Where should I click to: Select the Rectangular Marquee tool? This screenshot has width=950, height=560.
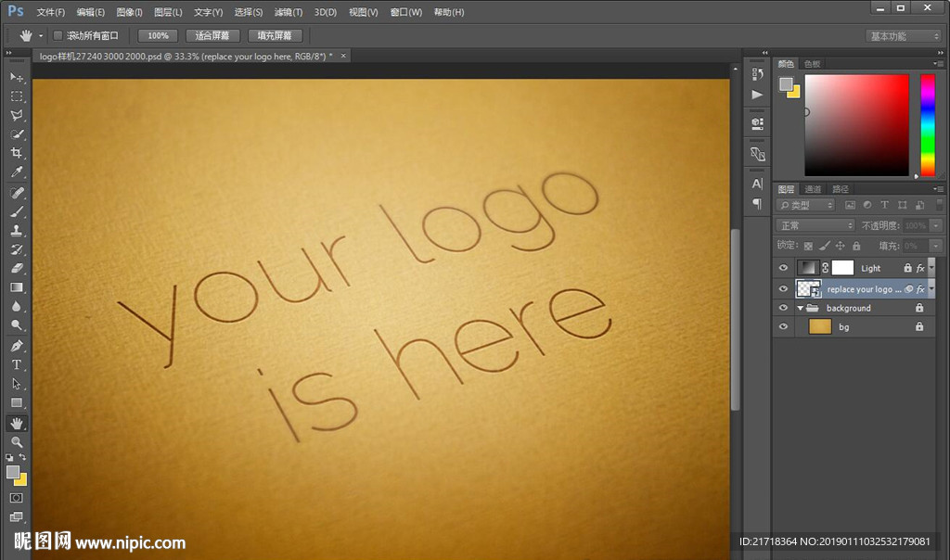pos(17,96)
